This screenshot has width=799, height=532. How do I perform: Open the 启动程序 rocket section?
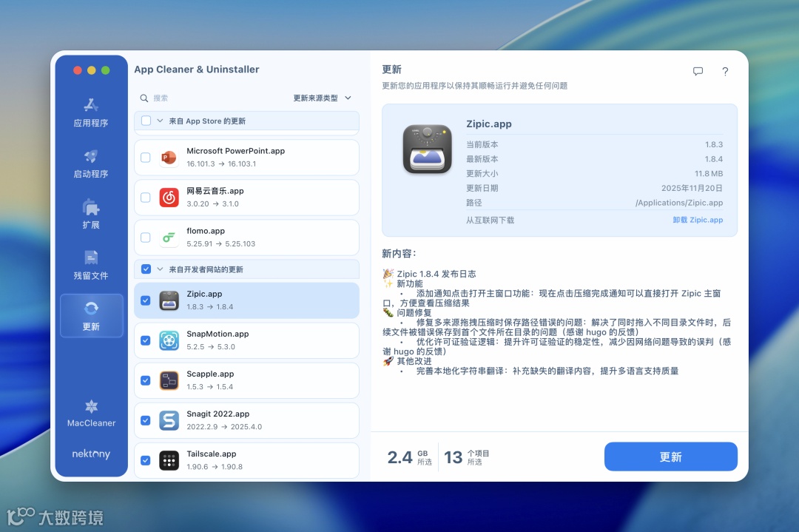[x=91, y=164]
